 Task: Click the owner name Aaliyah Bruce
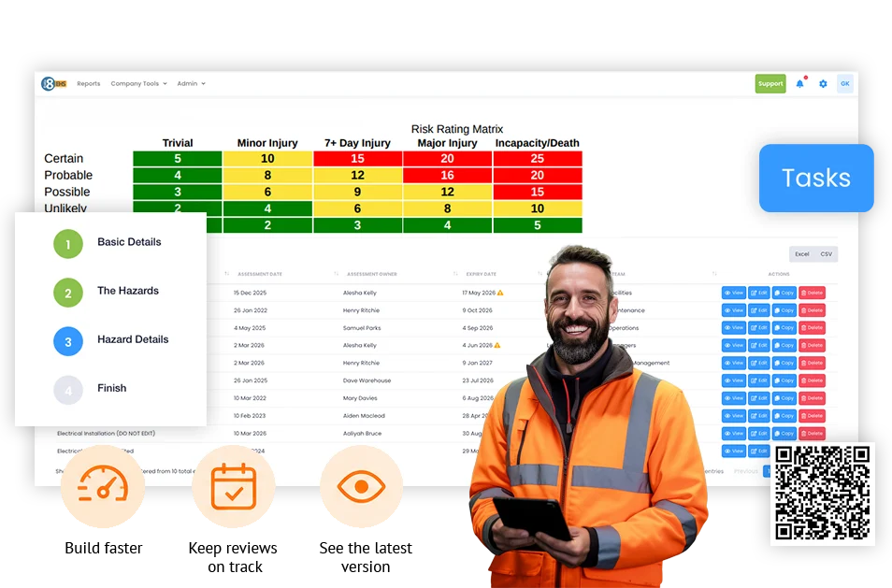coord(362,434)
